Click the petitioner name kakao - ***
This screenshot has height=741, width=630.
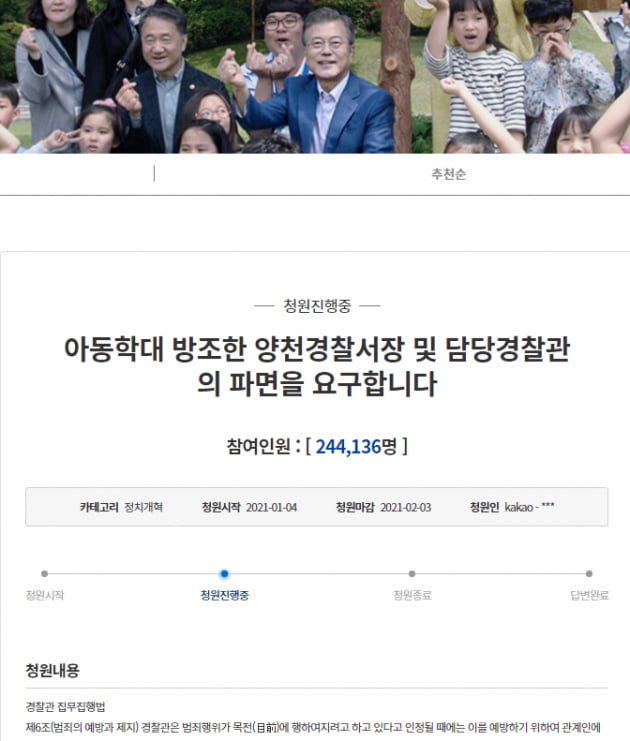point(529,507)
